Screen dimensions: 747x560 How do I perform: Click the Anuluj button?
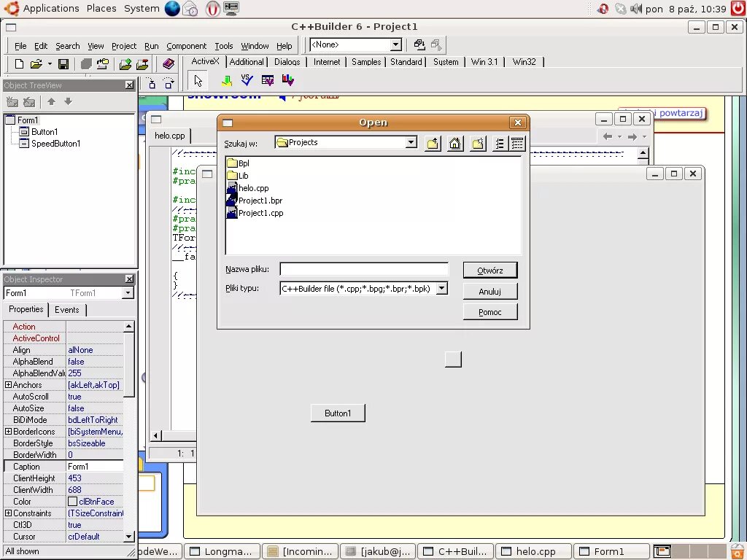[490, 292]
